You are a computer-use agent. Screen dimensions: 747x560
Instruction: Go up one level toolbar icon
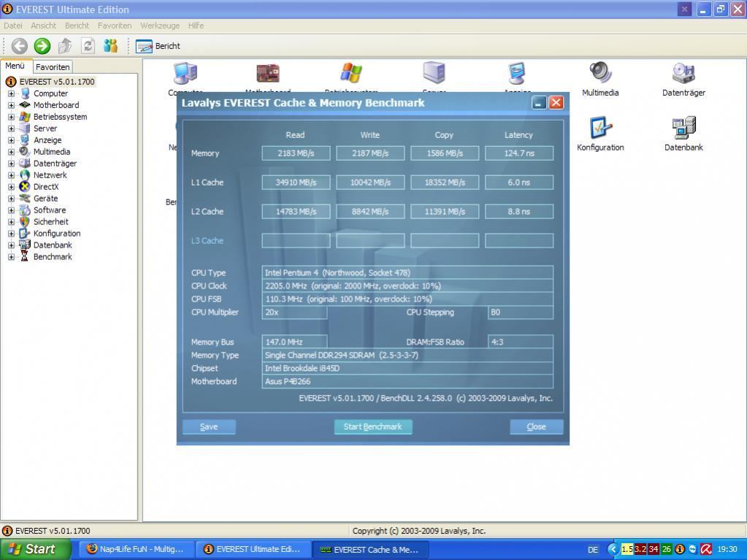(x=65, y=46)
